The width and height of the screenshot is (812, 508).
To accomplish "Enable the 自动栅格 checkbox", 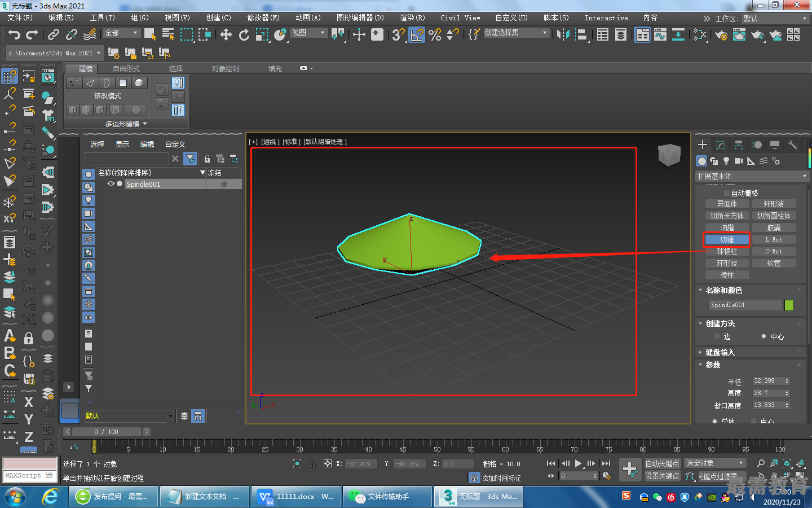I will 727,193.
